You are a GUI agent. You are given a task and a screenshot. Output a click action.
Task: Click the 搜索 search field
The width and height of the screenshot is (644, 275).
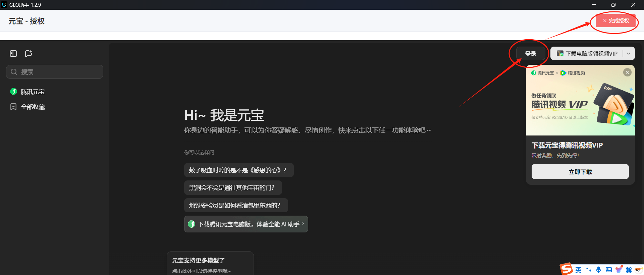[55, 72]
